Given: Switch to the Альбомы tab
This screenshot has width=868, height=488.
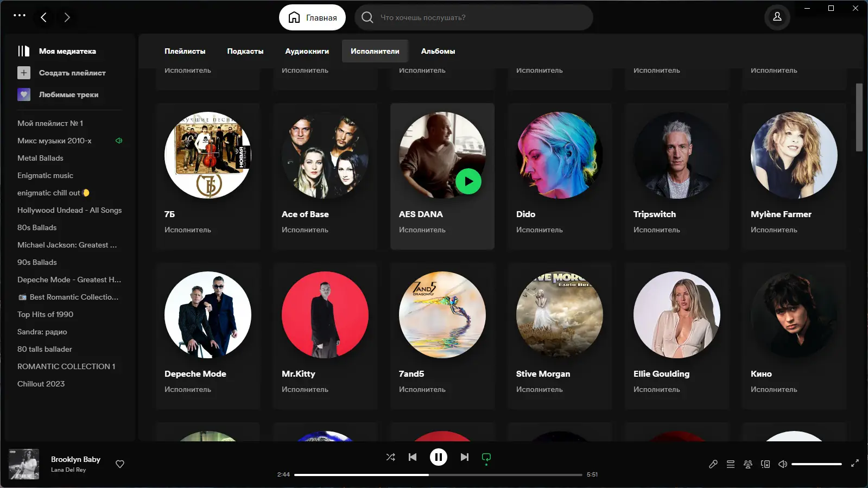Looking at the screenshot, I should [438, 51].
